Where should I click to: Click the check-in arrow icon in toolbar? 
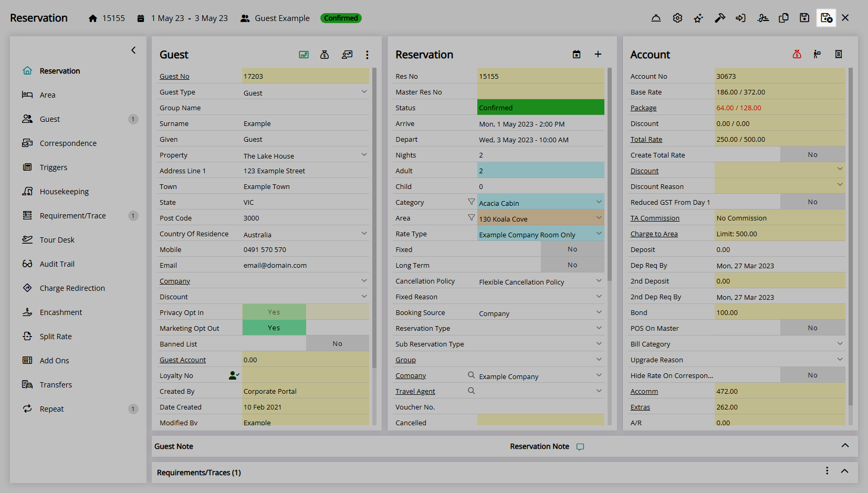coord(741,18)
